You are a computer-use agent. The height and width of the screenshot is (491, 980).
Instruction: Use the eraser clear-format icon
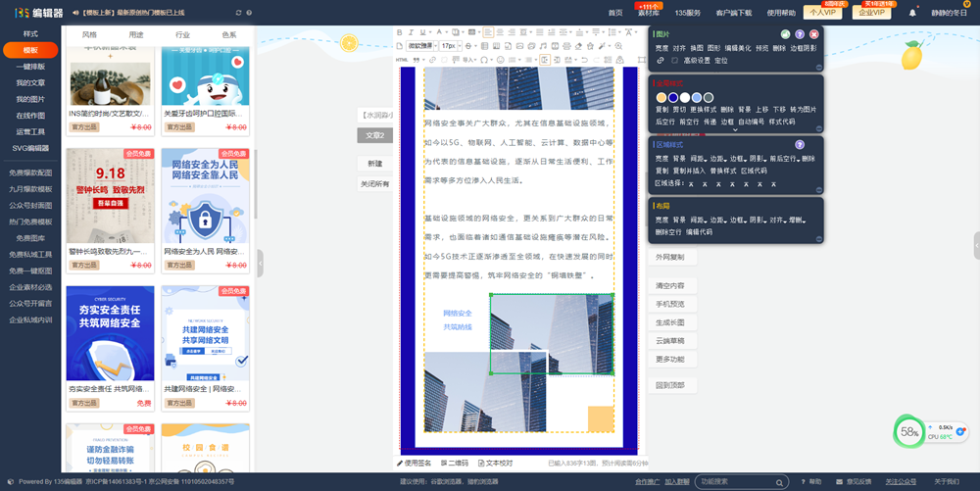579,46
